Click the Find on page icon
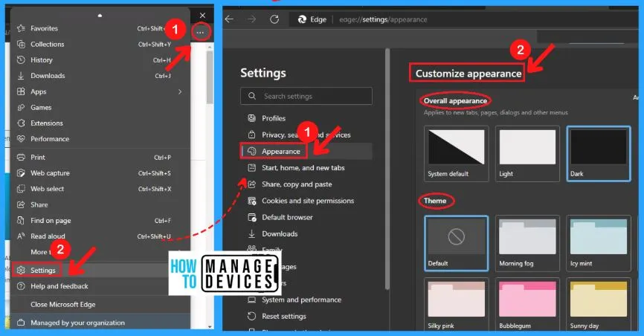Image resolution: width=644 pixels, height=336 pixels. click(21, 221)
